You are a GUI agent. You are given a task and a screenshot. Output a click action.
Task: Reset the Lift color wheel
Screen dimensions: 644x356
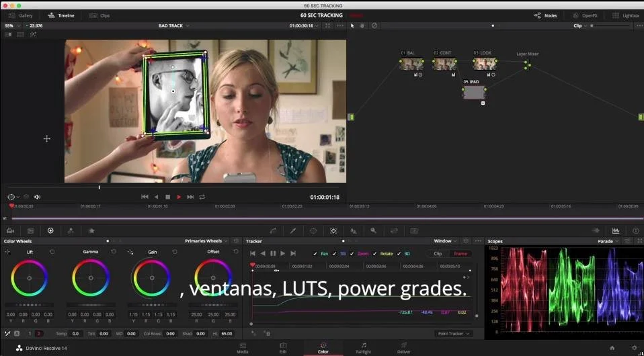click(x=52, y=252)
